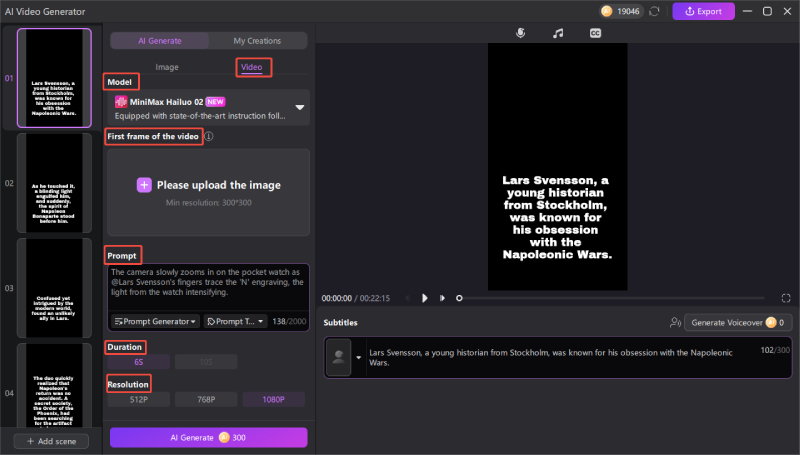This screenshot has height=455, width=800.
Task: Expand the MiniMax Hailuo 02 model dropdown
Action: click(299, 107)
